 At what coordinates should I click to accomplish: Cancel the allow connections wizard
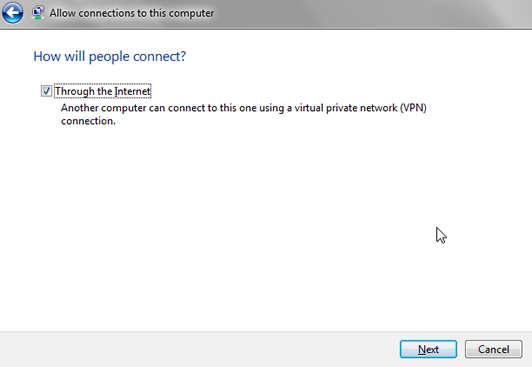[x=493, y=349]
